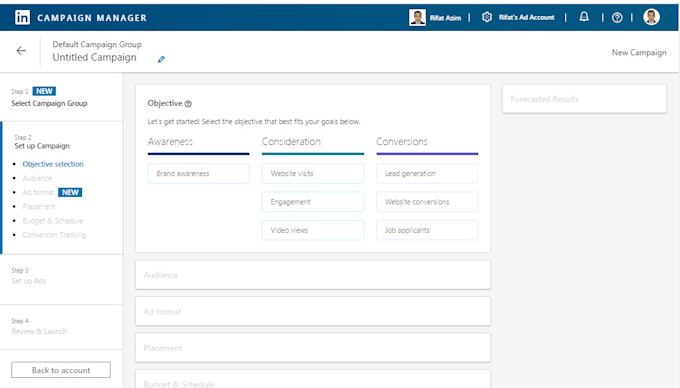Image resolution: width=680 pixels, height=388 pixels.
Task: Go to Objective selection in sidebar
Action: [x=53, y=164]
